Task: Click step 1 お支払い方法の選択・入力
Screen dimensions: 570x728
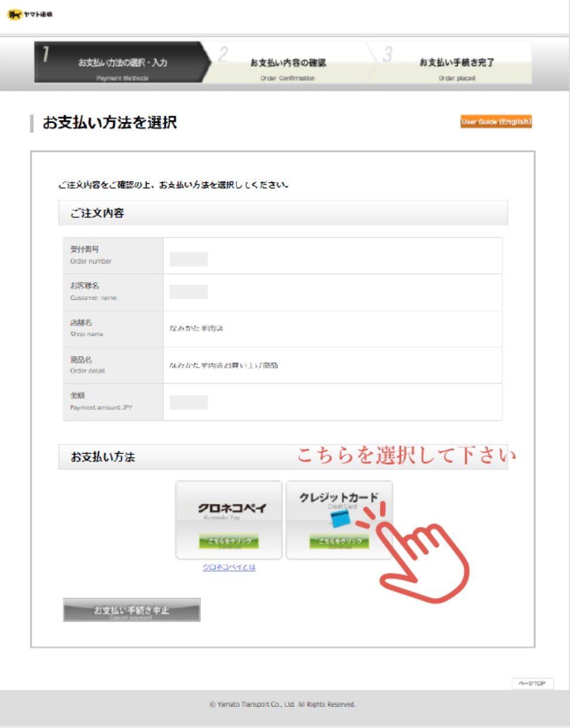Action: coord(122,62)
